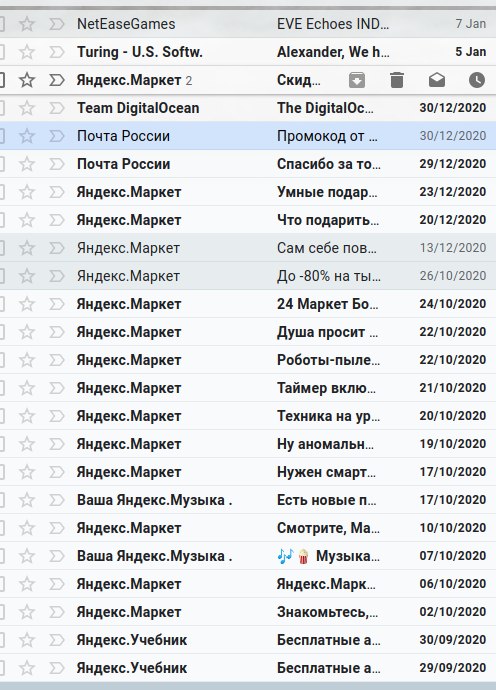Archive the Яндекс.Маркет 'Скид…' conversation
The height and width of the screenshot is (690, 496).
356,80
